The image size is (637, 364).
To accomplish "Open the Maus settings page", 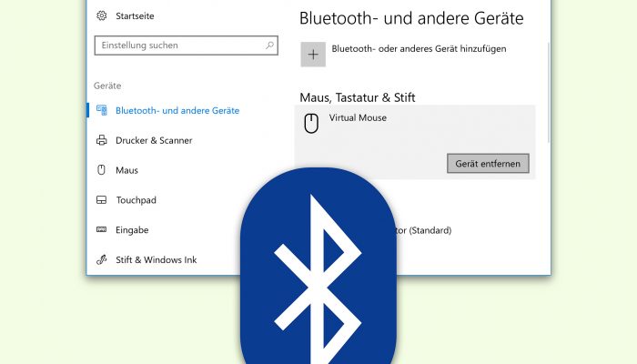I will [x=126, y=170].
